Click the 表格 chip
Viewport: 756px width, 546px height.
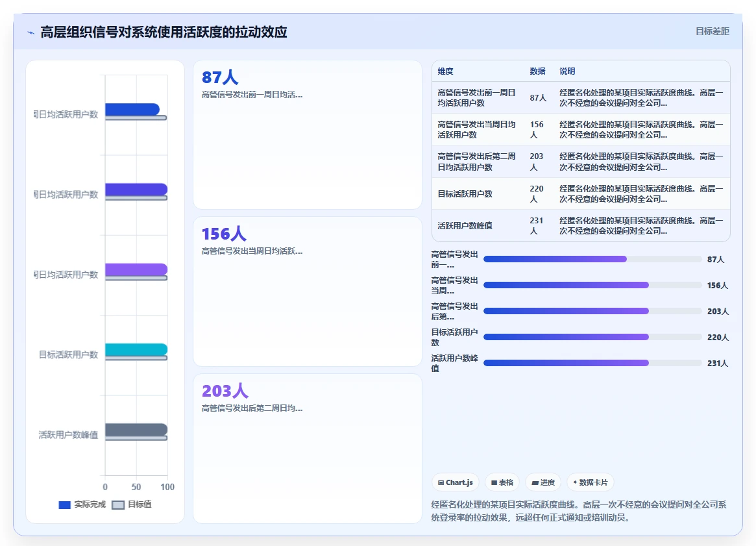tap(502, 482)
